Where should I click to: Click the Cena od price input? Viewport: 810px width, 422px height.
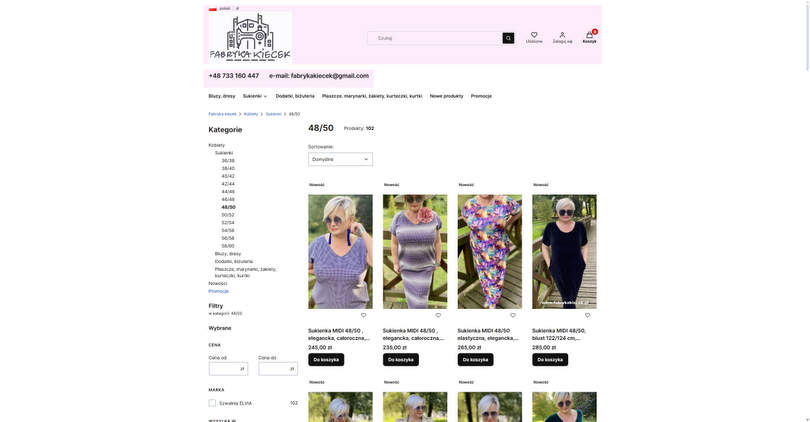[x=228, y=369]
